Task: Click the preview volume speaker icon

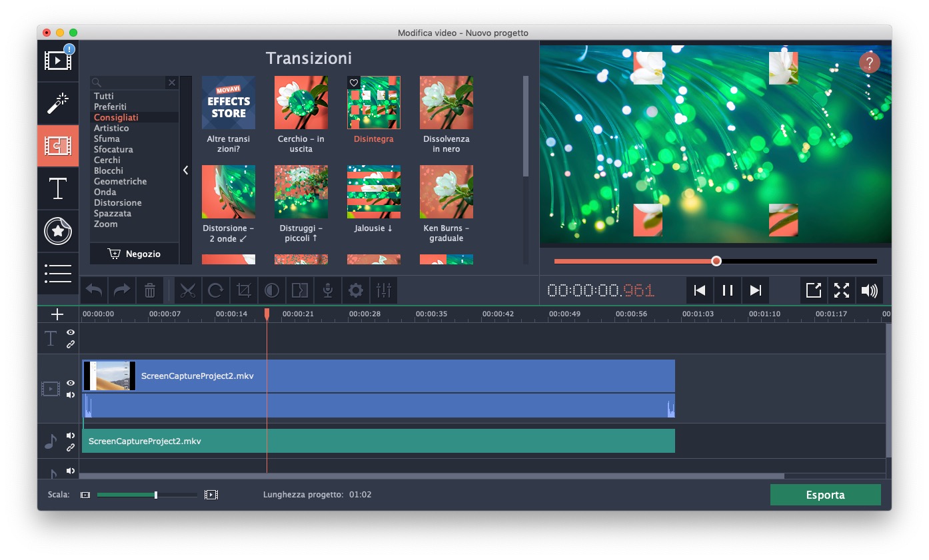Action: point(870,290)
